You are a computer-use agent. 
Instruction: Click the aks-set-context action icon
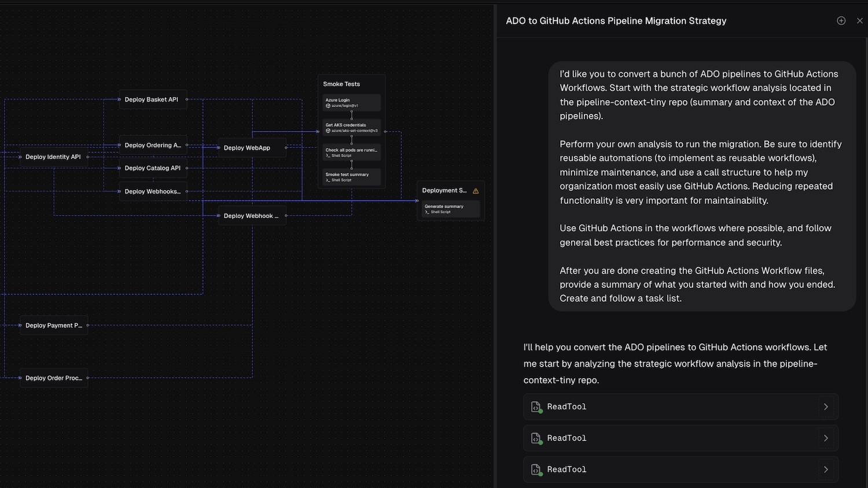coord(328,131)
